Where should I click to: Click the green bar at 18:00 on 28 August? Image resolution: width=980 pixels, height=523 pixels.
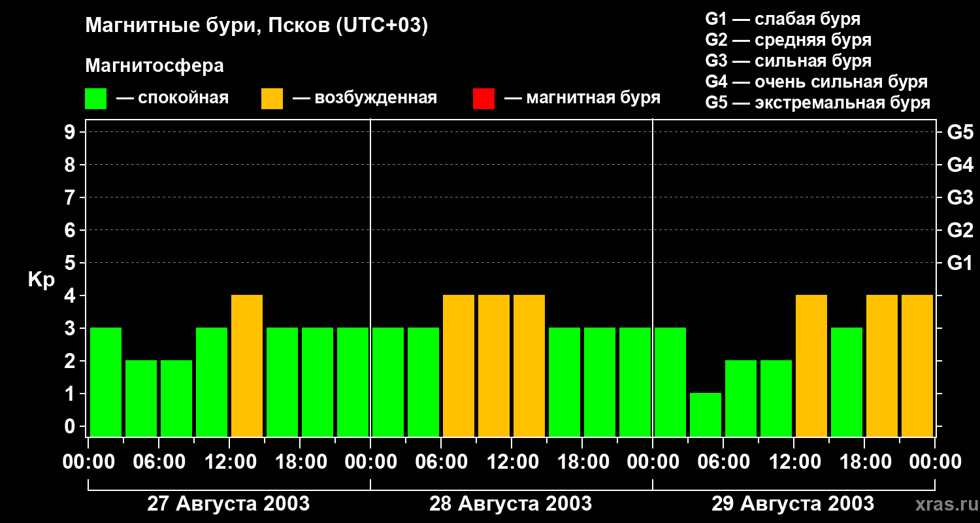click(x=600, y=382)
